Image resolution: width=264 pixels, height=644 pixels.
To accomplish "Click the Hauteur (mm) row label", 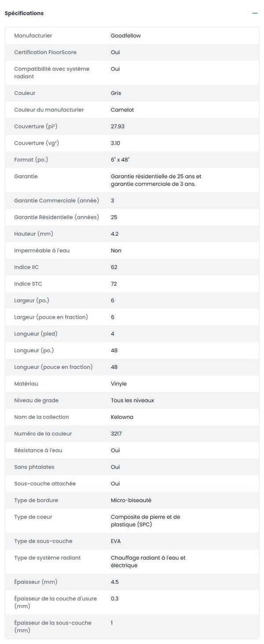I will 33,234.
